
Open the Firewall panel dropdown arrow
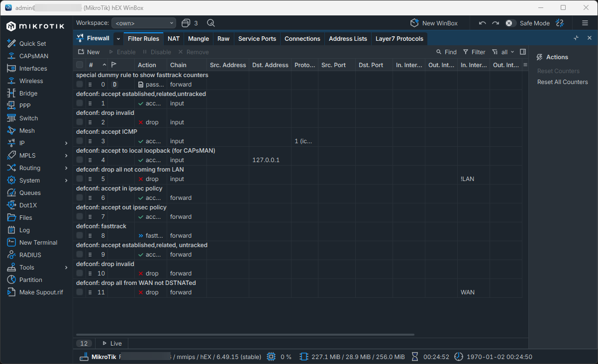pyautogui.click(x=118, y=39)
